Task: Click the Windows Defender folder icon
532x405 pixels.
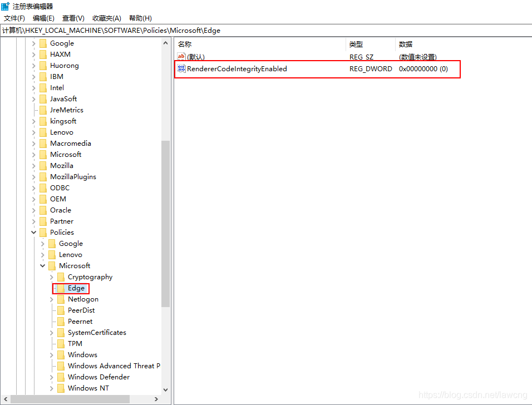Action: click(x=61, y=377)
